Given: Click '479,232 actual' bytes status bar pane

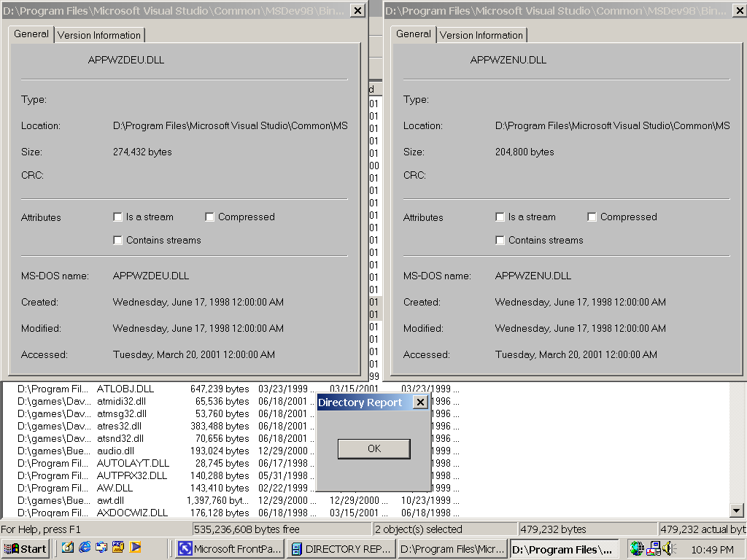Looking at the screenshot, I should [703, 529].
